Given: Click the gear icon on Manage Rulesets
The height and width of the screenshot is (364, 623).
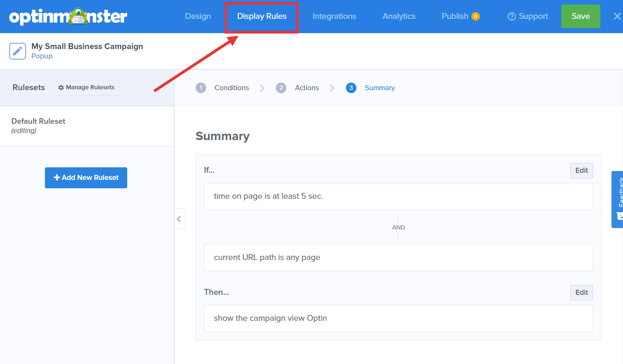Looking at the screenshot, I should 61,88.
